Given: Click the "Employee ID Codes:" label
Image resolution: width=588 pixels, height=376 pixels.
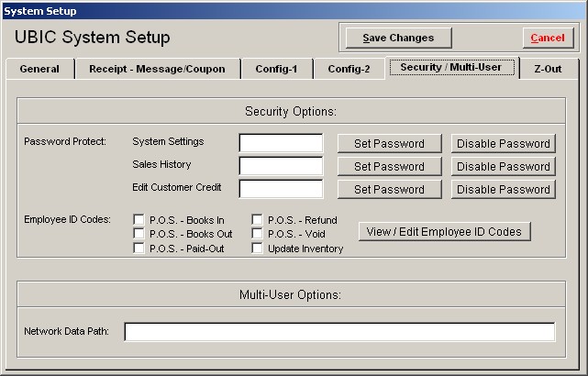Looking at the screenshot, I should [x=68, y=219].
